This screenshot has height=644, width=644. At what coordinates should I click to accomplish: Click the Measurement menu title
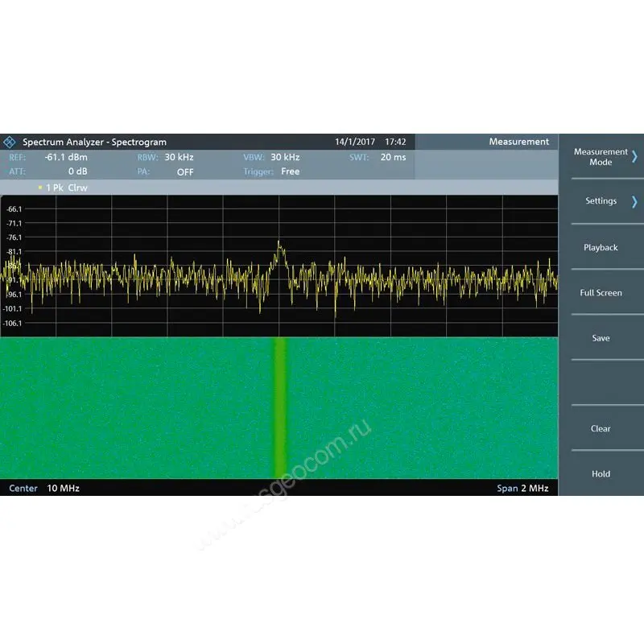[x=518, y=142]
